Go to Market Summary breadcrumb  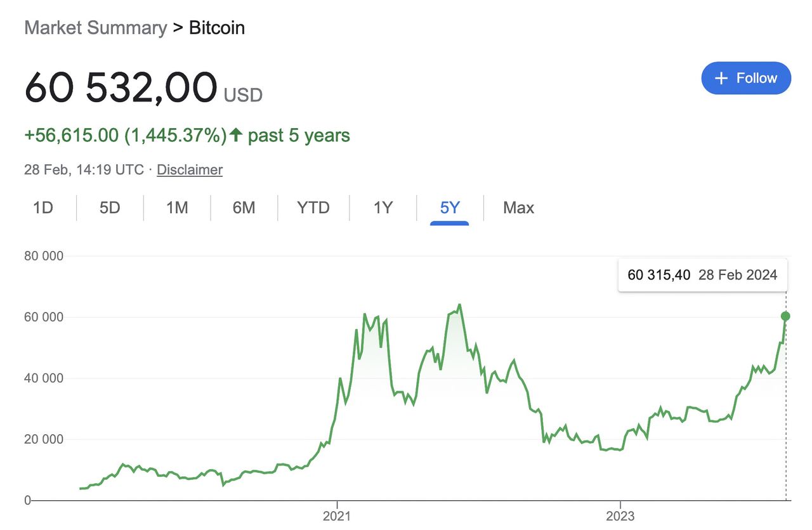click(x=95, y=28)
